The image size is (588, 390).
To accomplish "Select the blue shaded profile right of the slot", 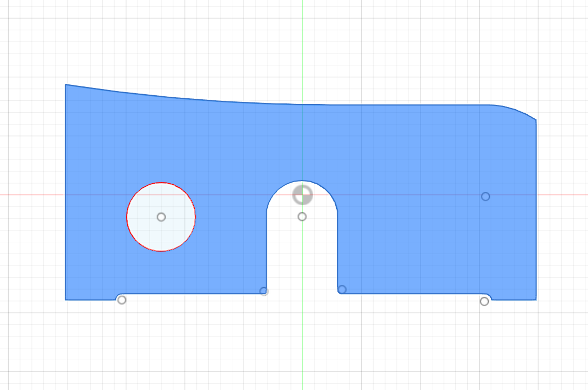I will pyautogui.click(x=421, y=232).
